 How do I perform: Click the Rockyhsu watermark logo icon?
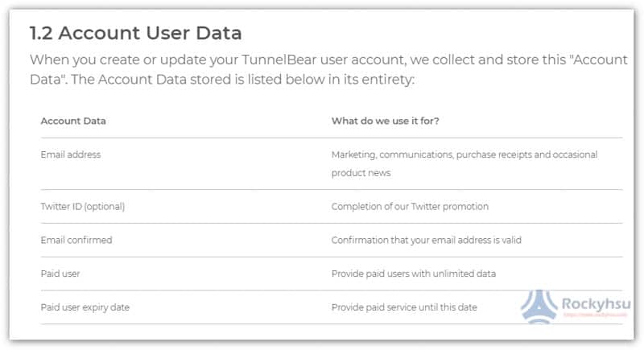pyautogui.click(x=539, y=307)
